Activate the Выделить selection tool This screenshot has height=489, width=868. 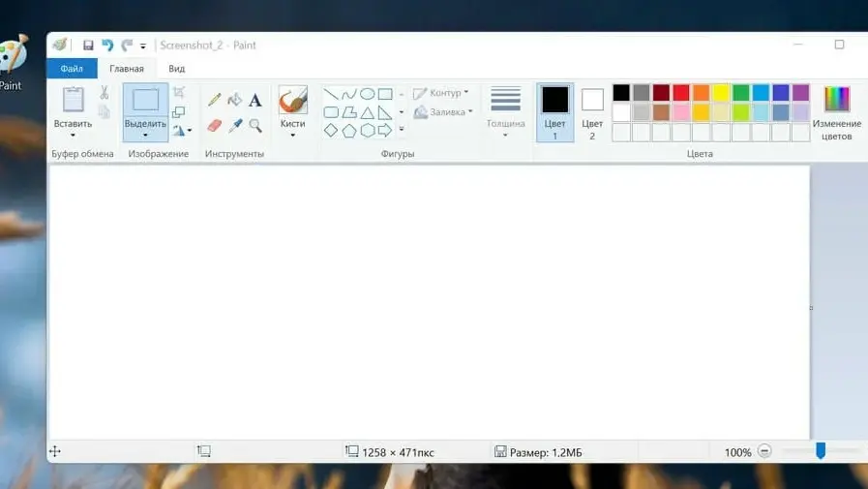(x=145, y=101)
